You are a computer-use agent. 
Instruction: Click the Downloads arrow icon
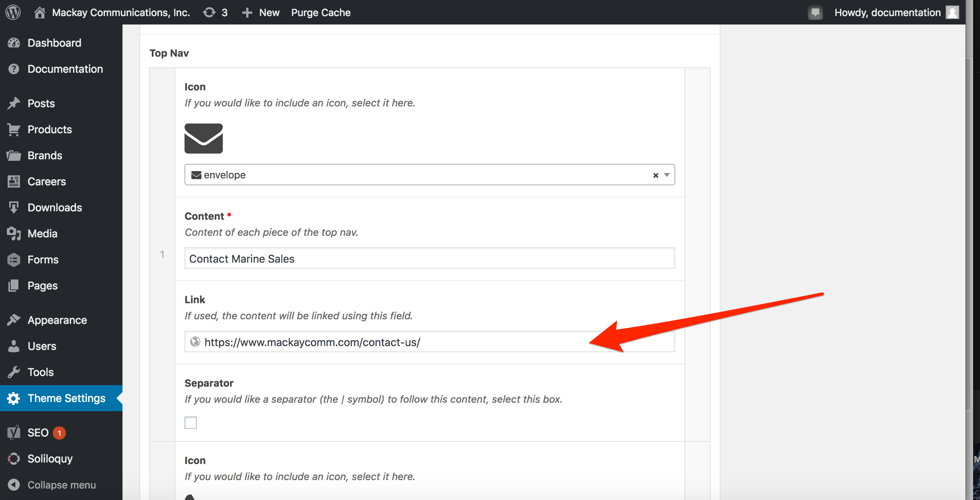pos(14,208)
